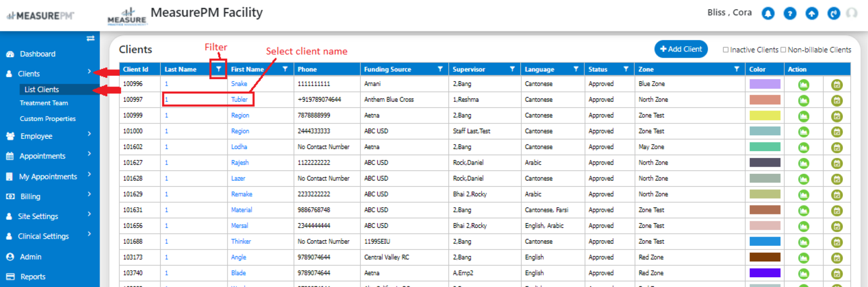Open client first name Tubler link
Screen dimensions: 868x287
click(x=239, y=100)
